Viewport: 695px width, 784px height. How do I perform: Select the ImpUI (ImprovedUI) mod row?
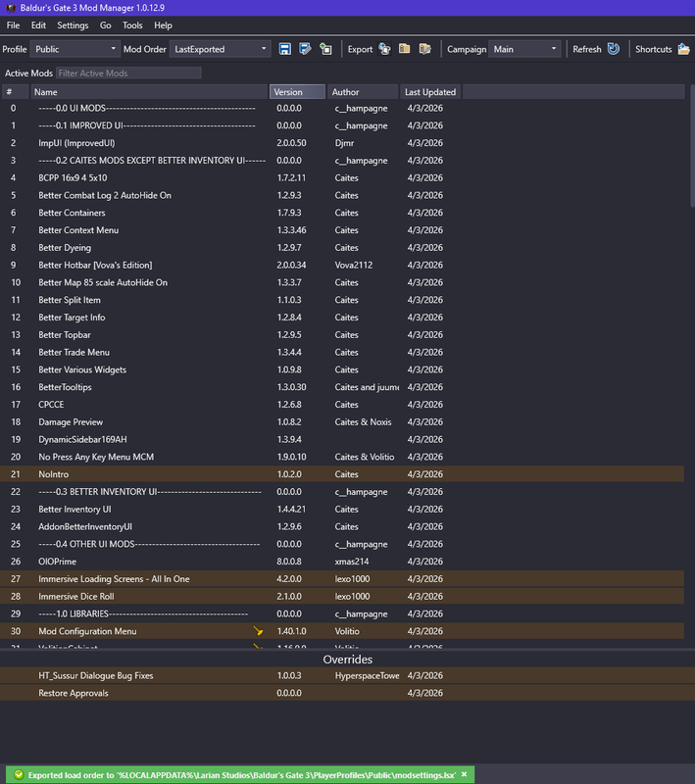point(342,143)
